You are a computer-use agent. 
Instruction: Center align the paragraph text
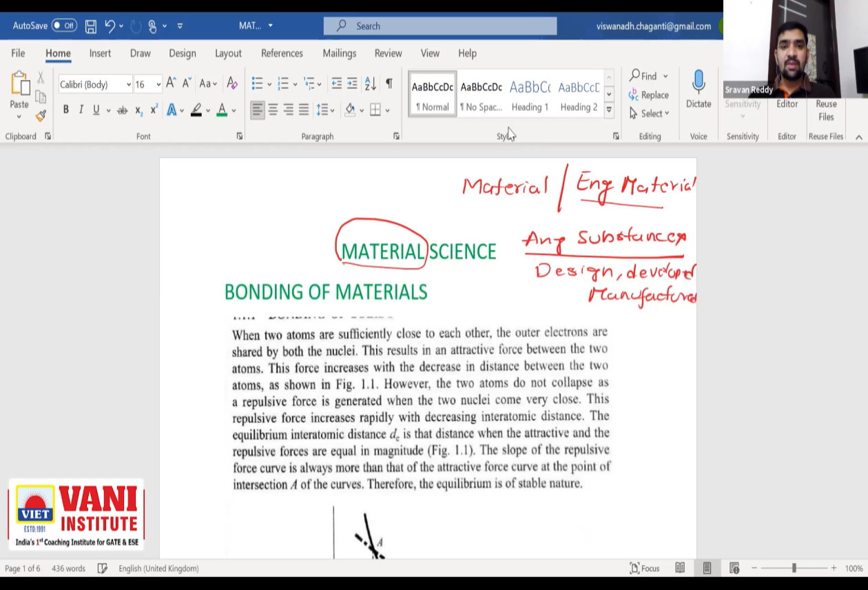coord(273,110)
